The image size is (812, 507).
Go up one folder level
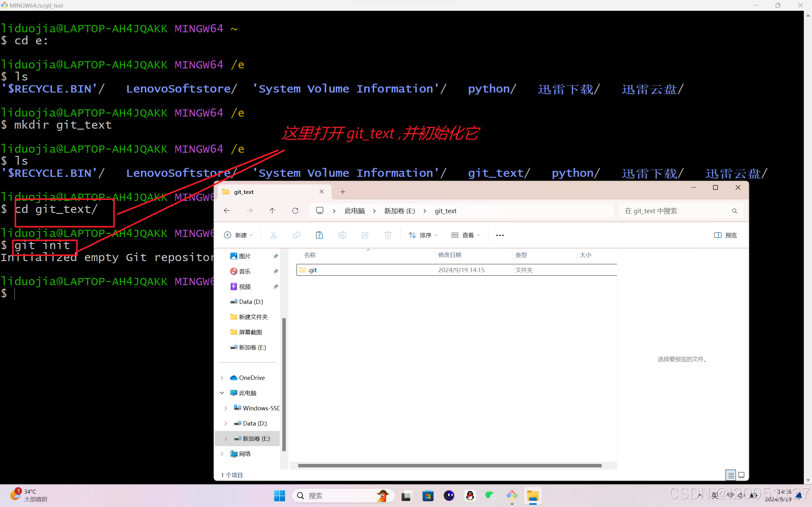click(x=272, y=211)
